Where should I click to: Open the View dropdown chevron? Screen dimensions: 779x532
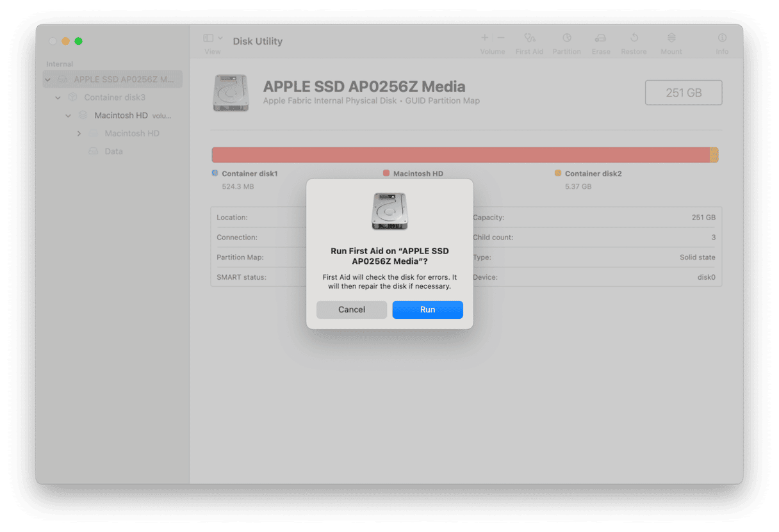[220, 38]
